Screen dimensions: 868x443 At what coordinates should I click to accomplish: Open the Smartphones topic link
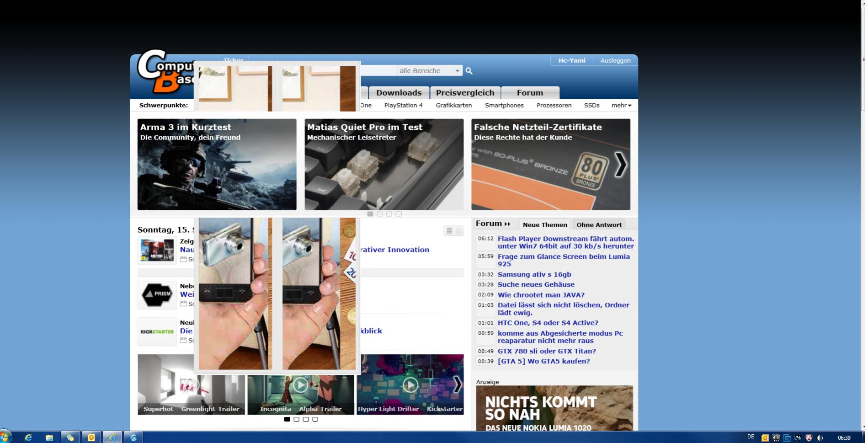pyautogui.click(x=504, y=105)
